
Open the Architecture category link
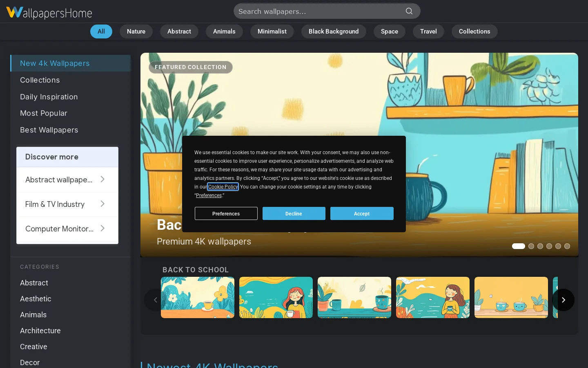[40, 331]
